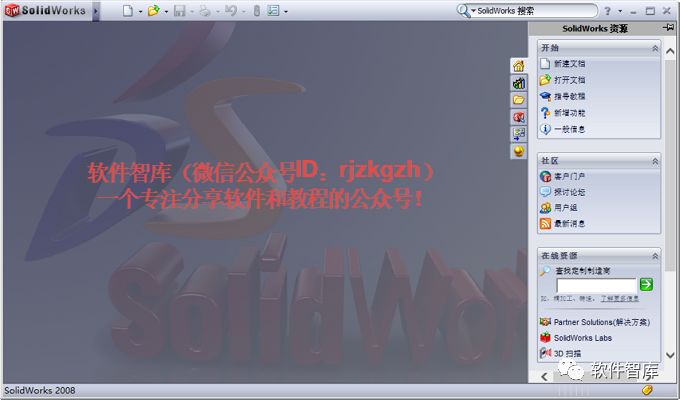The width and height of the screenshot is (680, 400).
Task: Click the yellow tag icon in status bar
Action: point(647,390)
